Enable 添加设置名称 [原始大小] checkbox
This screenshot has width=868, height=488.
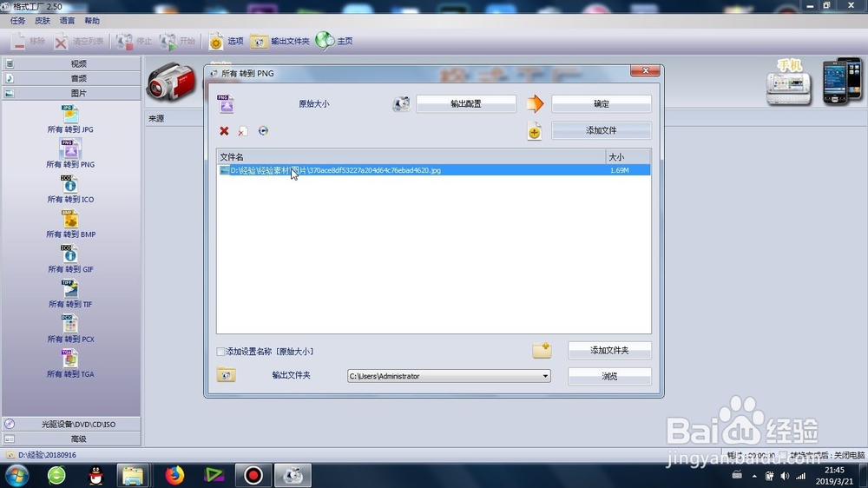click(x=220, y=352)
